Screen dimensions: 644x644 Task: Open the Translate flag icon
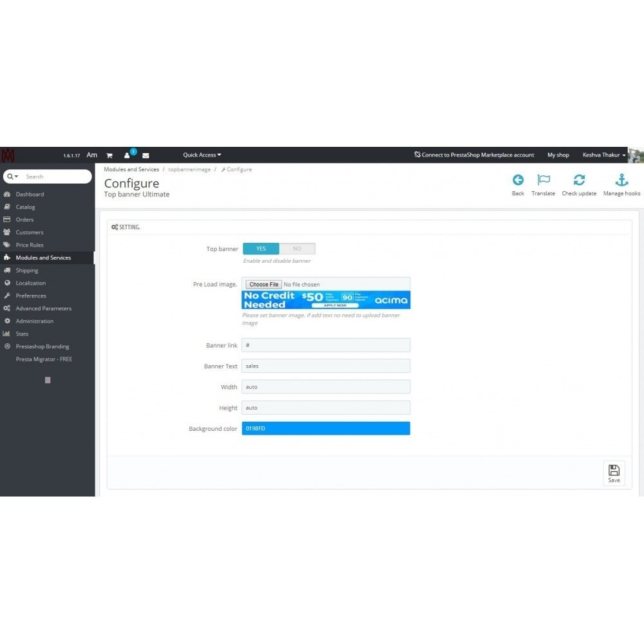pos(544,180)
